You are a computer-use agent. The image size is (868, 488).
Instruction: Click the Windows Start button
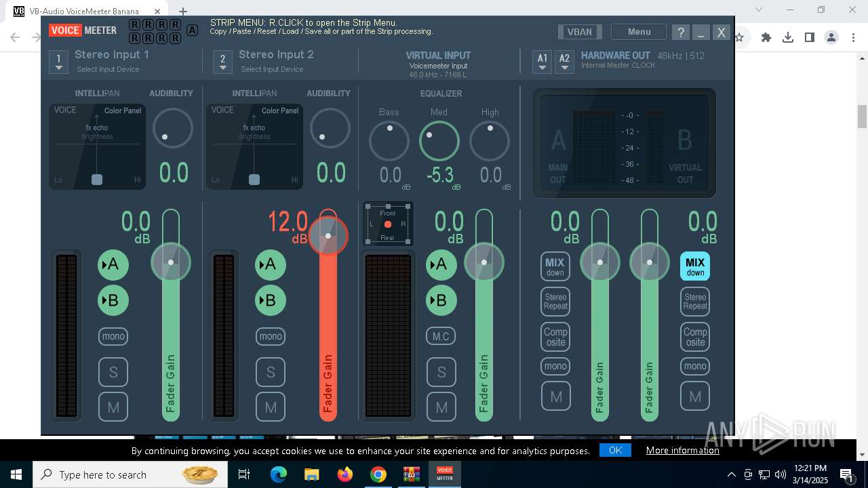[x=16, y=474]
